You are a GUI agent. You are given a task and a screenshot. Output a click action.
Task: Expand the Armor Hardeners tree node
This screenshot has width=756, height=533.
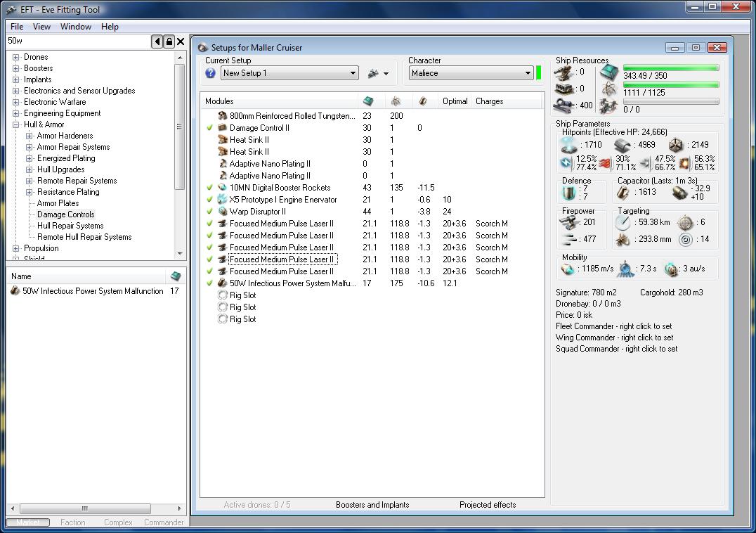[30, 136]
